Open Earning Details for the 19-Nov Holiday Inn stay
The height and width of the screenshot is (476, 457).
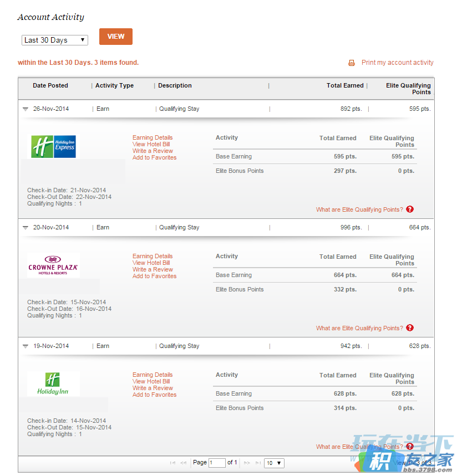point(153,375)
